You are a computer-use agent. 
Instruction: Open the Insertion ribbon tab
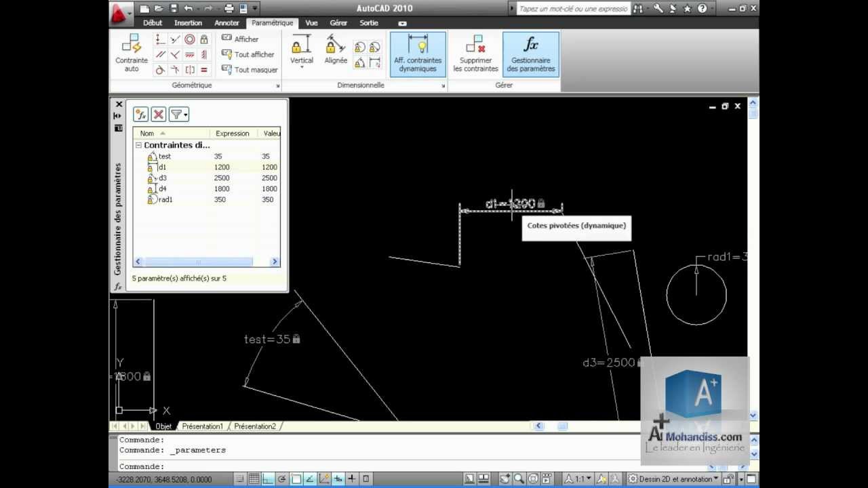click(188, 23)
